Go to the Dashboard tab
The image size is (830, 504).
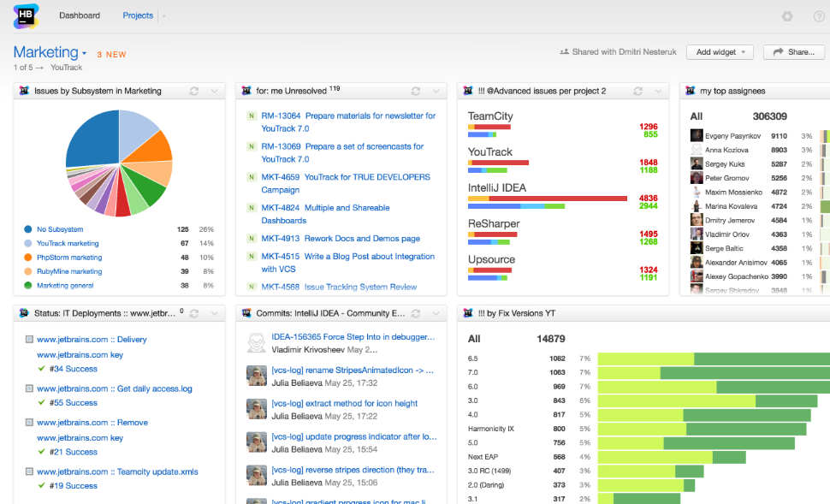[x=80, y=15]
